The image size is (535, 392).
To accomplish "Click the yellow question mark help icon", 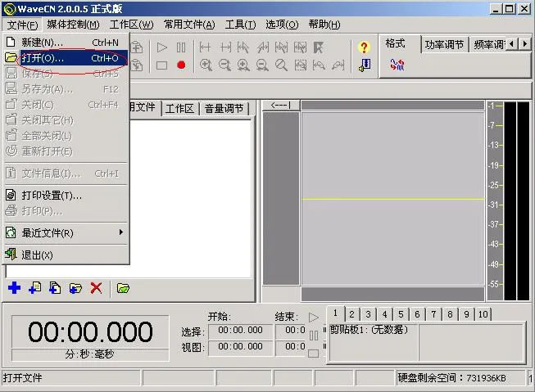I will click(x=364, y=47).
